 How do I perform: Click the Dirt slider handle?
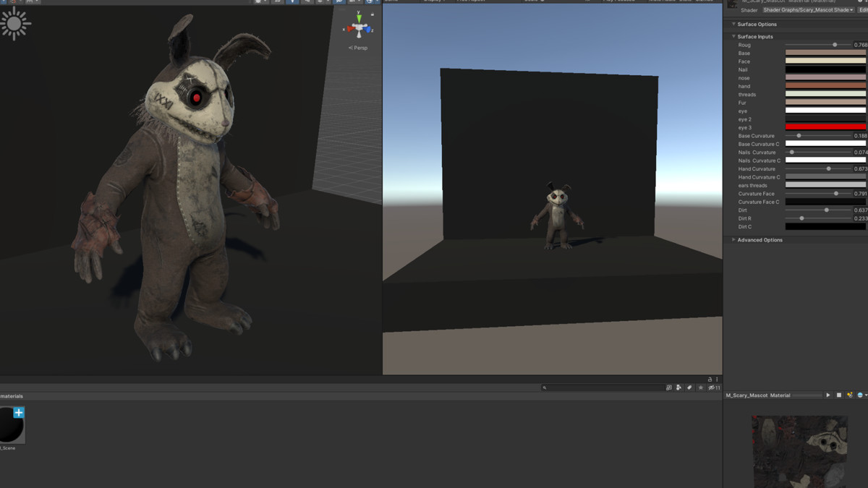827,210
